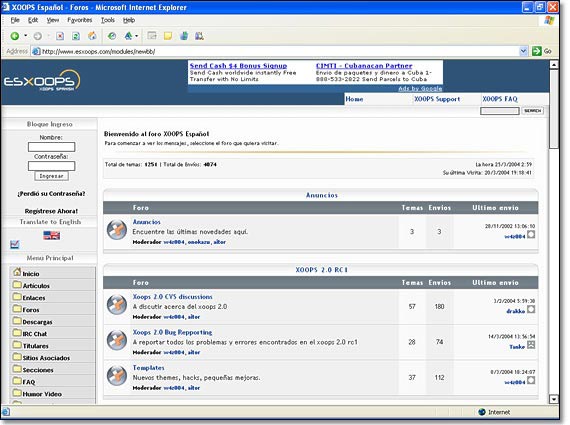Click the last-post icon in the Templates row
Screen dimensions: 570x425
531,381
